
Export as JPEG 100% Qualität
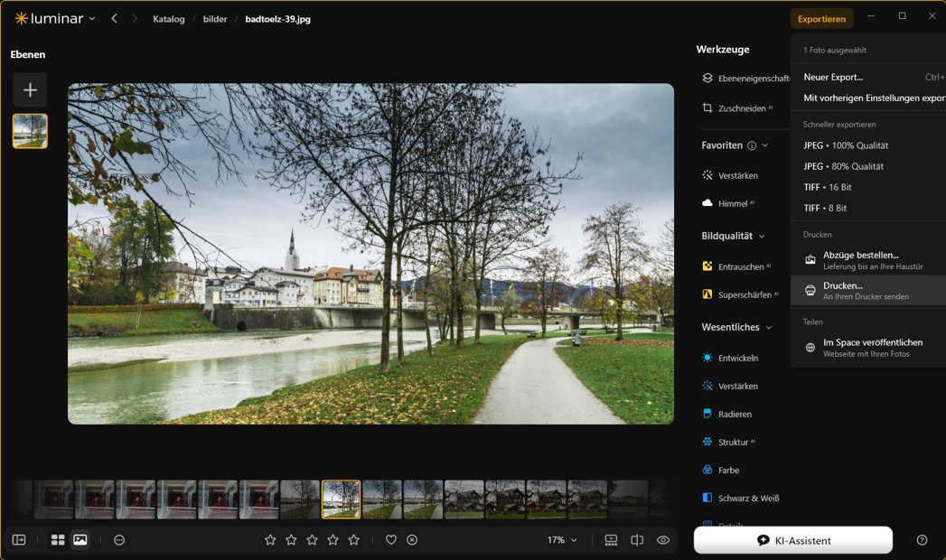click(868, 145)
